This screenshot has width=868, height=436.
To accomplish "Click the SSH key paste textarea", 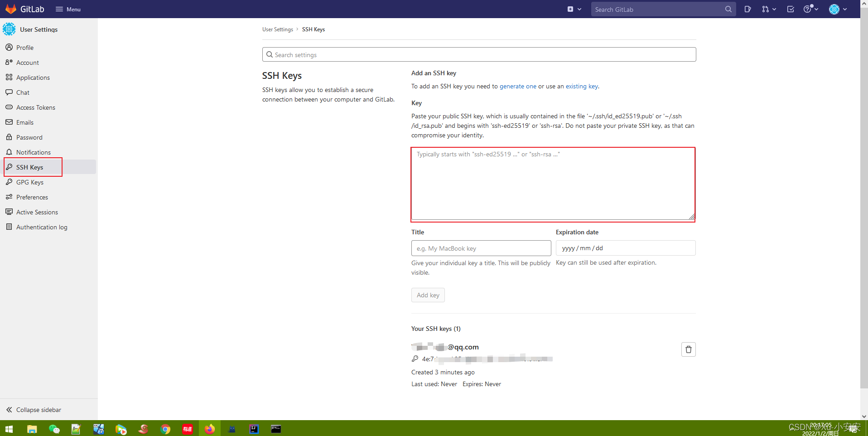I will tap(553, 184).
